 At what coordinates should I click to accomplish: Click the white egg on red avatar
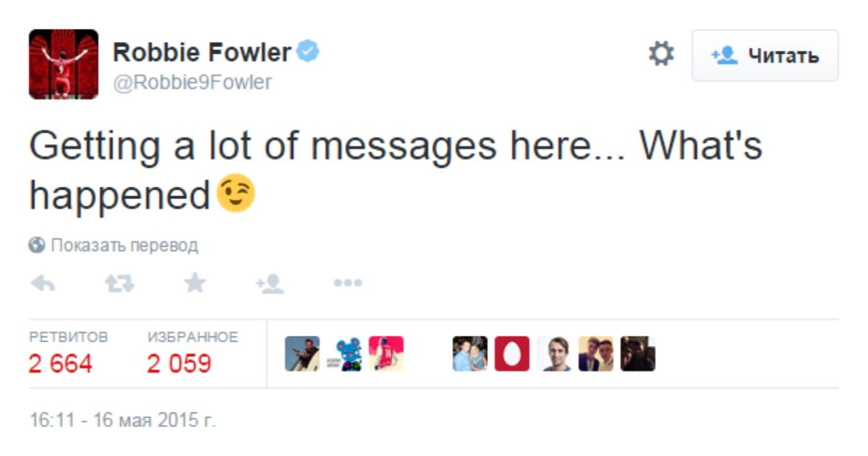(512, 354)
